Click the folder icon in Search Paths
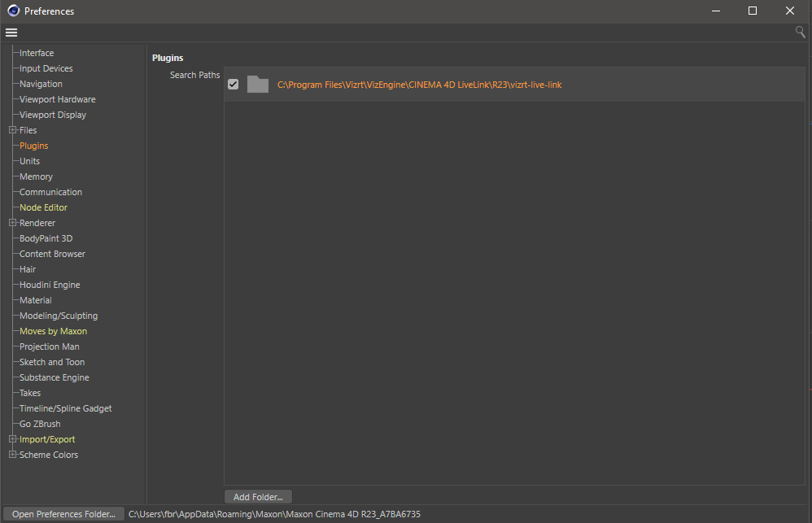Image resolution: width=812 pixels, height=523 pixels. (258, 85)
